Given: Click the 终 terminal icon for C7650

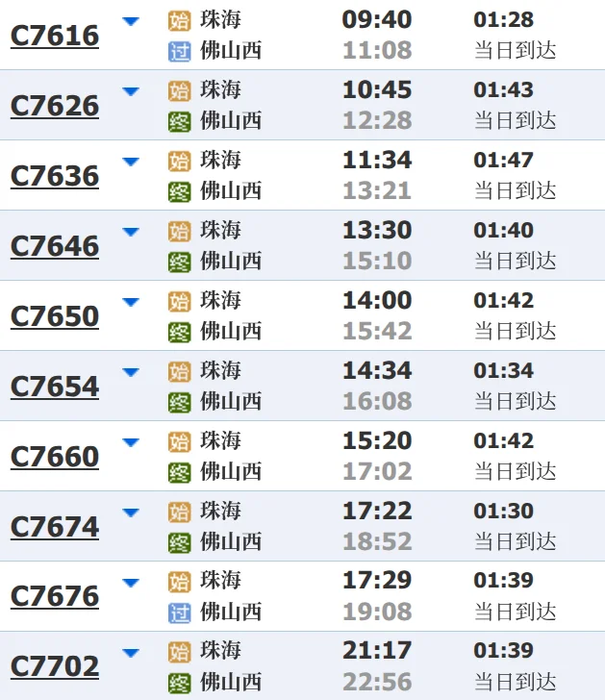Looking at the screenshot, I should click(x=180, y=332).
